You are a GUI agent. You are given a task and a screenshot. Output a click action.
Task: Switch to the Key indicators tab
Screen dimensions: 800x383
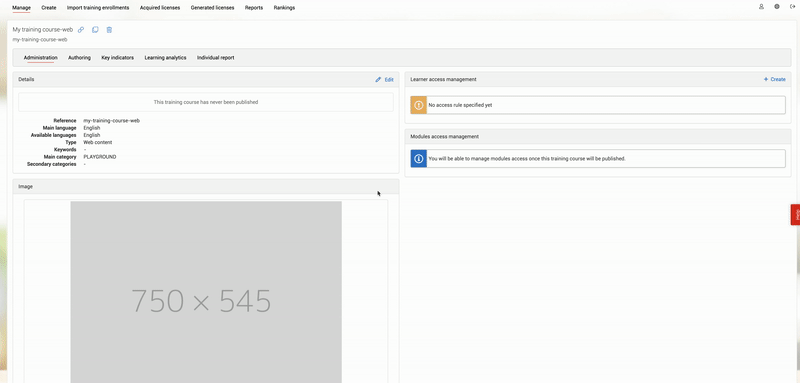pyautogui.click(x=117, y=58)
